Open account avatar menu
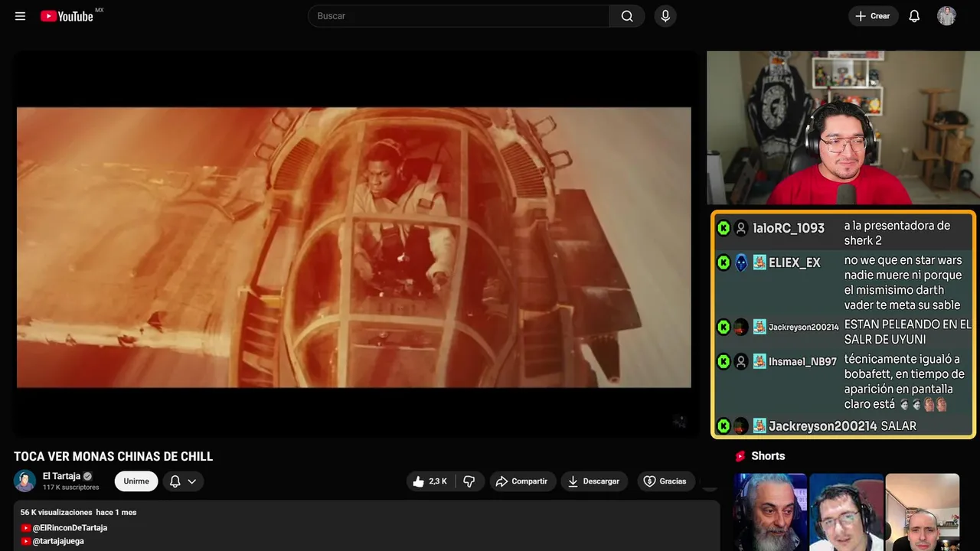Image resolution: width=980 pixels, height=551 pixels. [x=946, y=16]
